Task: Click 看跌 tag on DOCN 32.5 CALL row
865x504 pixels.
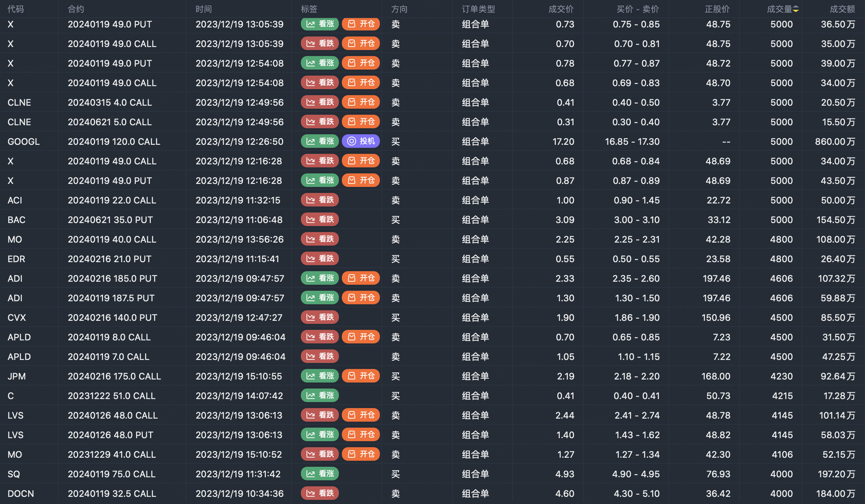Action: point(320,493)
